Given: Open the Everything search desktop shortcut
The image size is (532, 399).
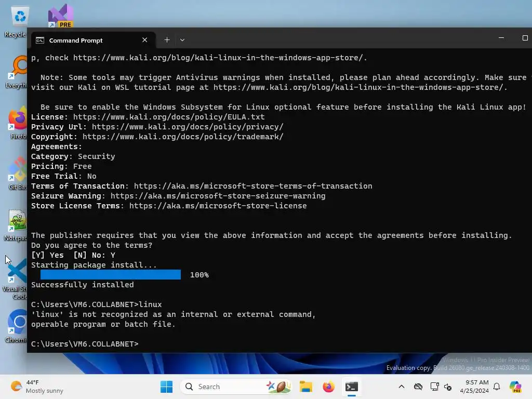Looking at the screenshot, I should pos(17,72).
